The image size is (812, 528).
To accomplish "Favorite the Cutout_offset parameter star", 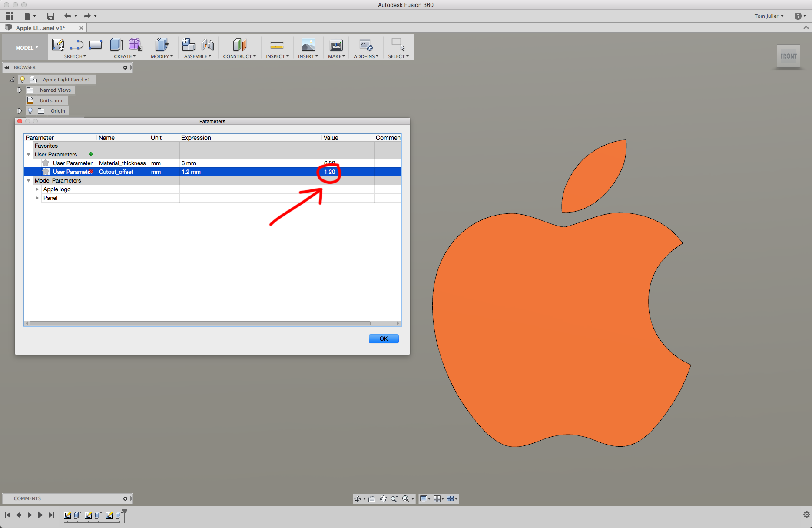I will coord(46,172).
